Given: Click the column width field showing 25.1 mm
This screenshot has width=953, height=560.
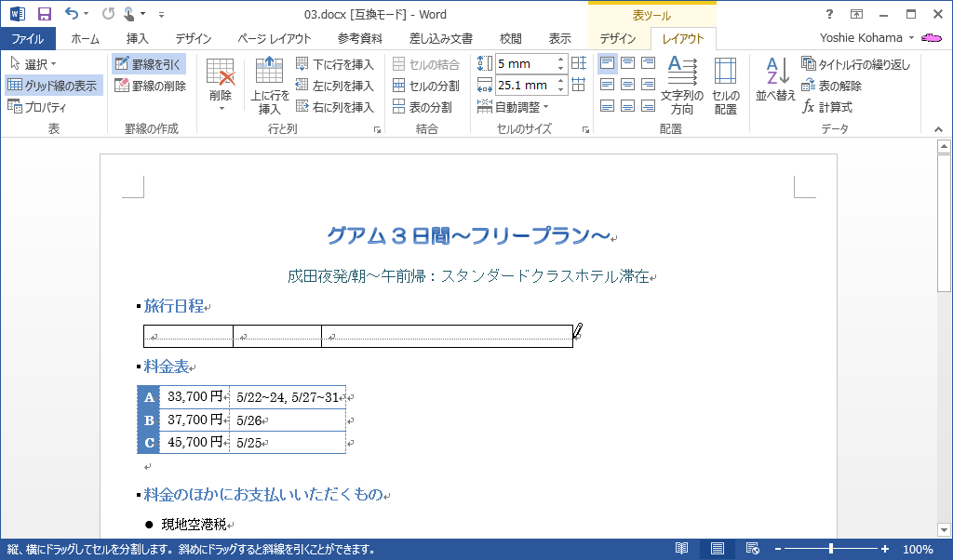Looking at the screenshot, I should point(524,85).
